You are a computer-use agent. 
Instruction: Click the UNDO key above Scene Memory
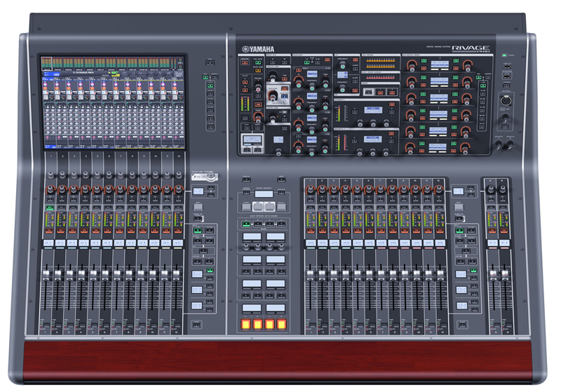click(x=281, y=180)
